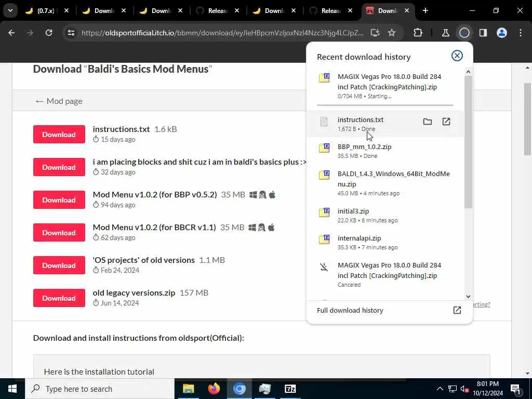Download instructions.txt from the page

(59, 135)
